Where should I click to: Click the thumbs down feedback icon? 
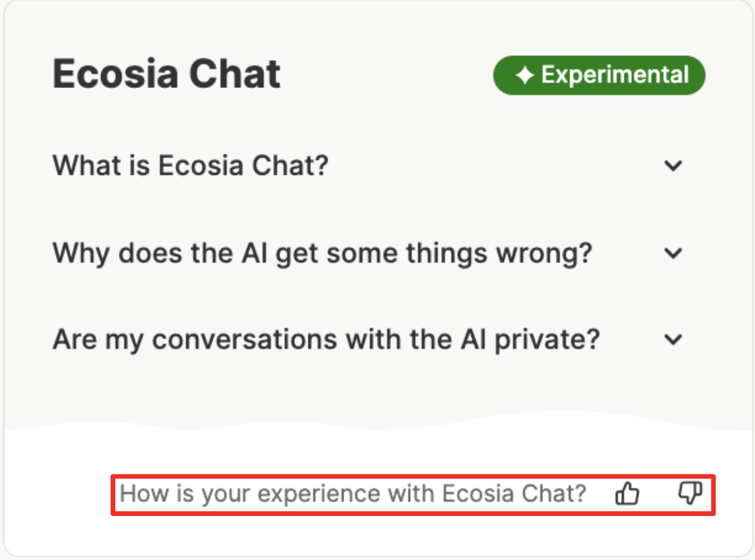point(690,493)
